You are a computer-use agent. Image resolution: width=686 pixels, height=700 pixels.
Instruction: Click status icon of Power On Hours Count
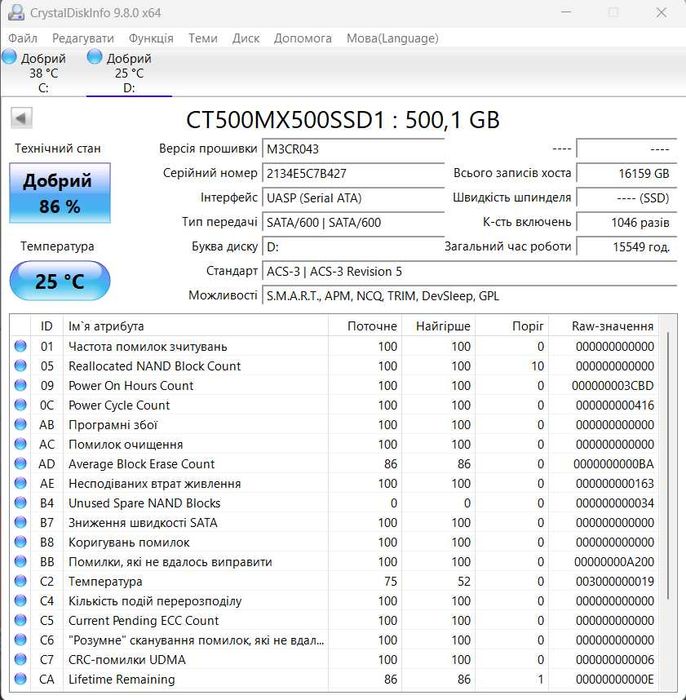pos(21,385)
